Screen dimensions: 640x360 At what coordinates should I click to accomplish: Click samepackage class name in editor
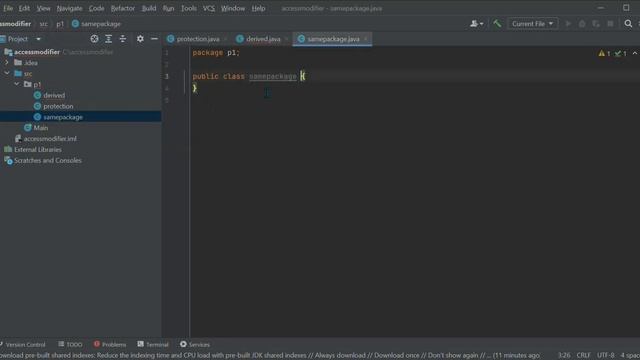coord(273,76)
